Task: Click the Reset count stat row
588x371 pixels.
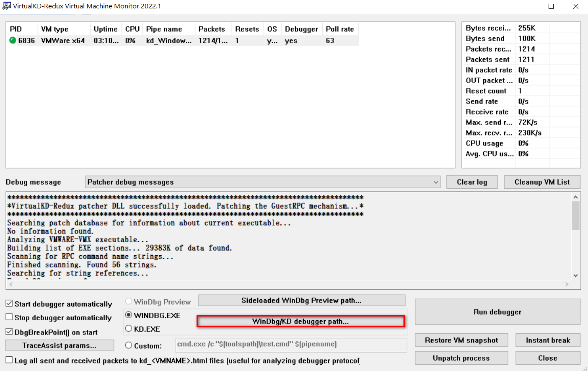Action: (x=521, y=91)
